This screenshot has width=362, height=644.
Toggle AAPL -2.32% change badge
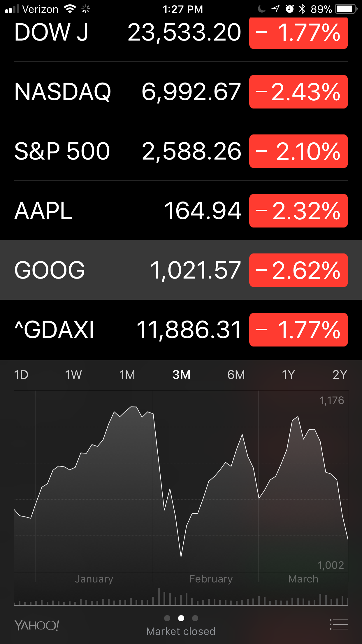tap(298, 211)
